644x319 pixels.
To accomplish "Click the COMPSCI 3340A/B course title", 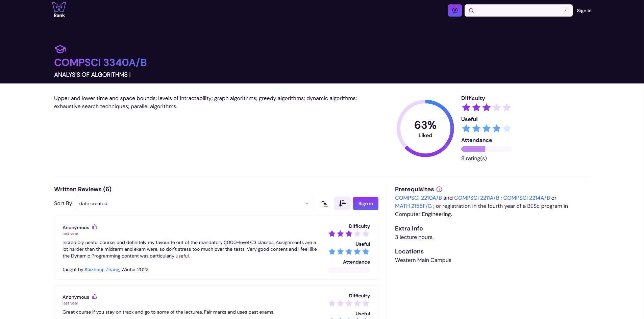I will click(100, 63).
